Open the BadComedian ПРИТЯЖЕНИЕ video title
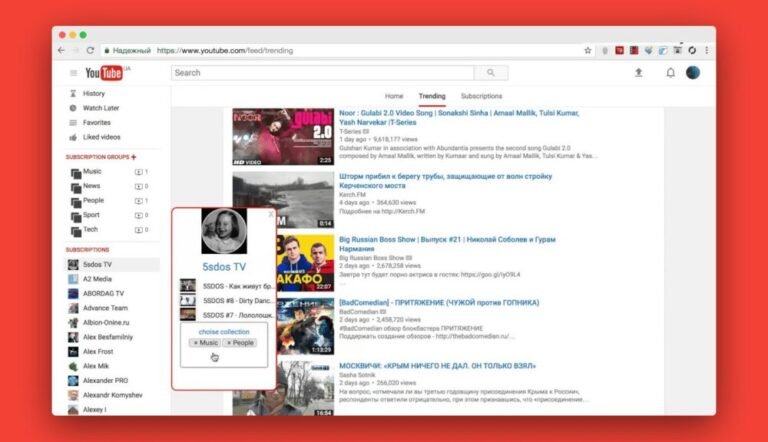Screen dimensions: 768x442 (439, 303)
